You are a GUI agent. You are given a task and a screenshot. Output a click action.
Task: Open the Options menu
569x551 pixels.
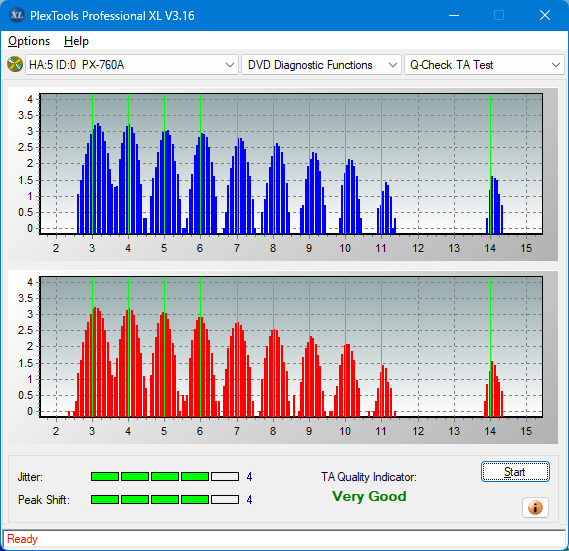coord(29,41)
